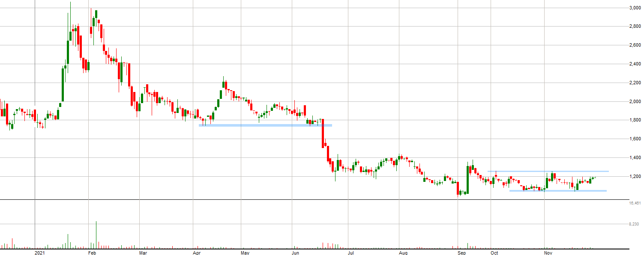Click the 16,461 volume axis label
Image resolution: width=644 pixels, height=255 pixels.
click(635, 203)
